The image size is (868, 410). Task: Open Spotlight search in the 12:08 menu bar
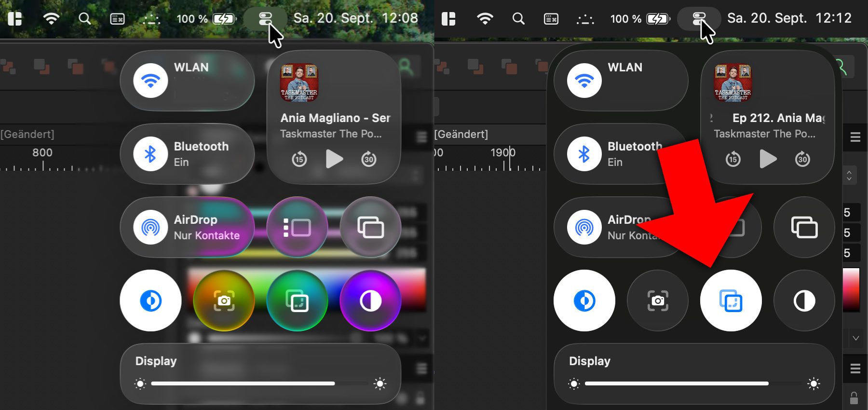[85, 19]
